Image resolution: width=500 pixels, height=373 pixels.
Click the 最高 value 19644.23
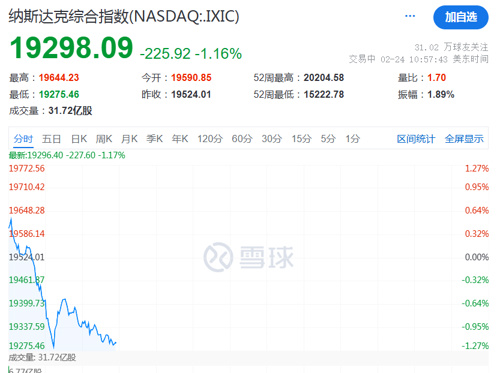click(x=59, y=78)
